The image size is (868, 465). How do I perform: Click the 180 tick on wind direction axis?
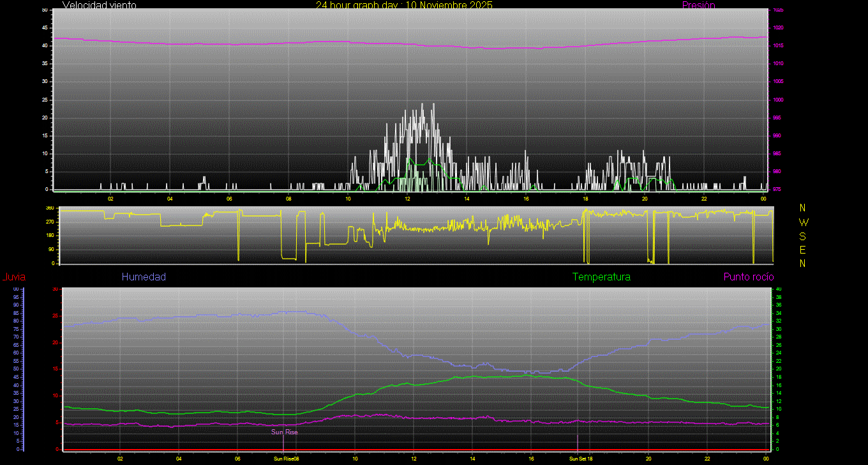(50, 236)
